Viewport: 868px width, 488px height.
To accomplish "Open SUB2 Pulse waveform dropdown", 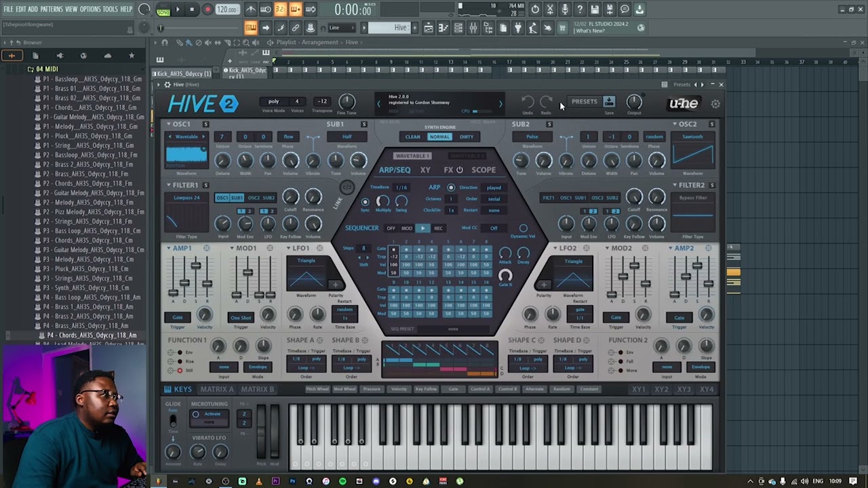I will (x=532, y=137).
